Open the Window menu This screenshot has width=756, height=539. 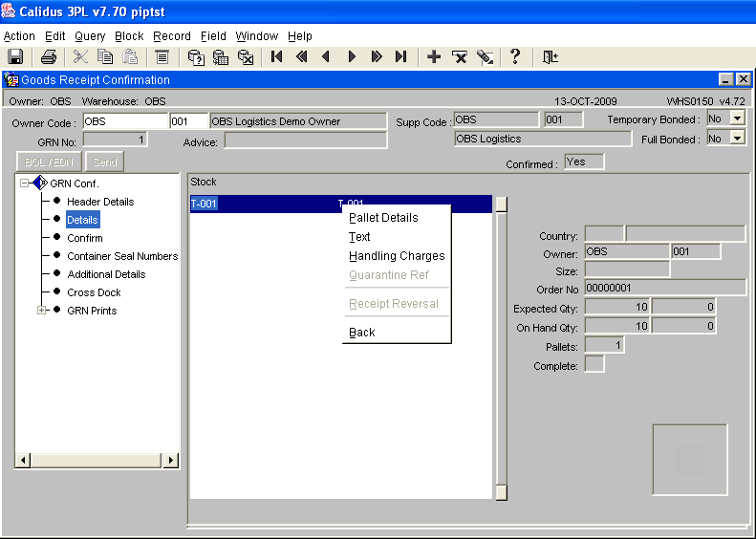[256, 36]
